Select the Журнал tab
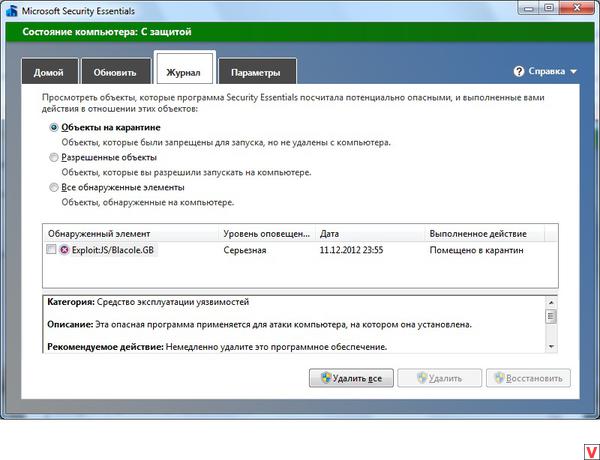 click(x=184, y=68)
